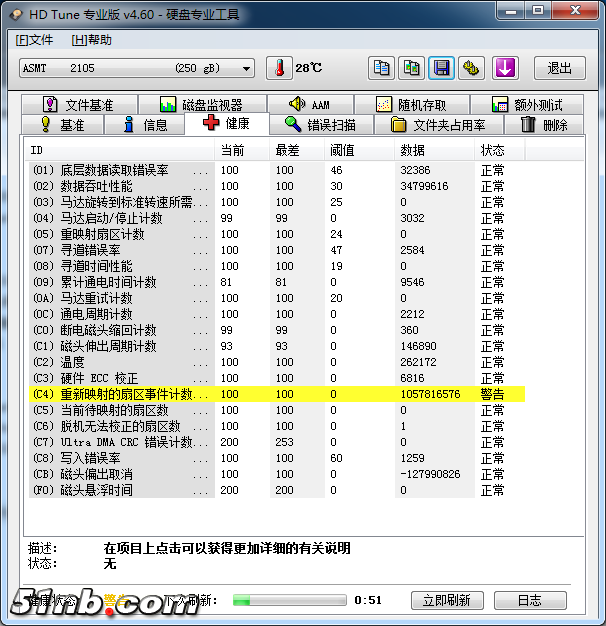
Task: Click the copy text to clipboard icon
Action: click(x=381, y=68)
